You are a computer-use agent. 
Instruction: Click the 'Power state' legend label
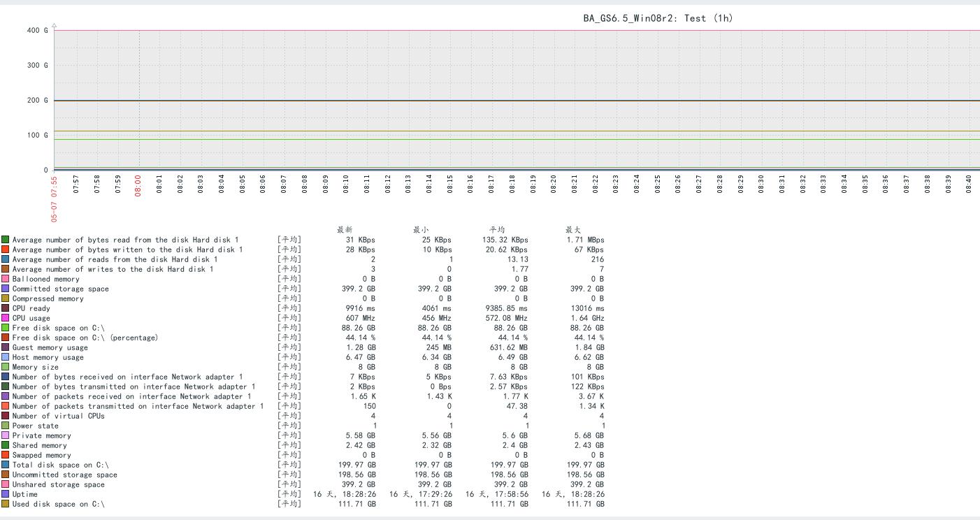[36, 426]
